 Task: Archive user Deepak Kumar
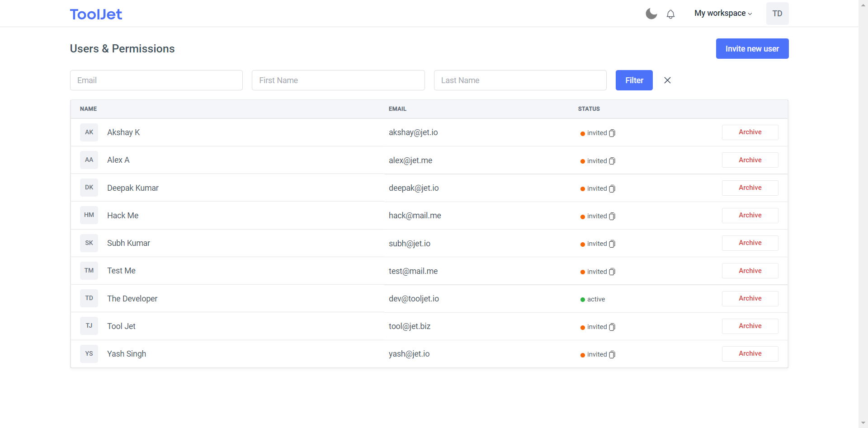tap(750, 188)
